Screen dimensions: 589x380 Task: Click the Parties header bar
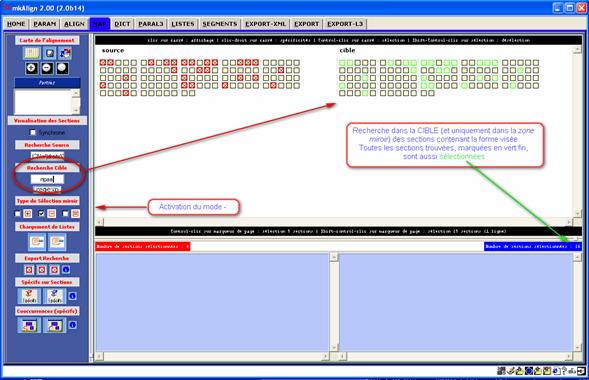tap(47, 83)
